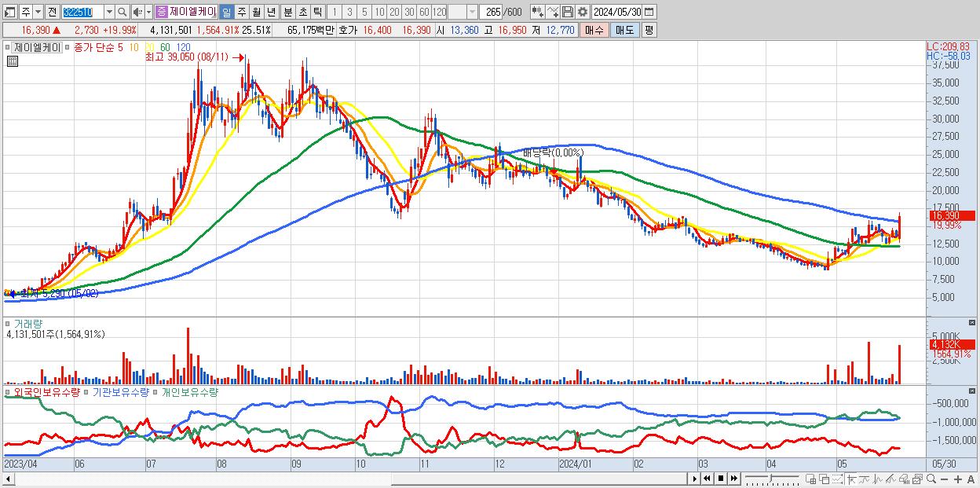The image size is (980, 488).
Task: Click the search magnifier next to stock code
Action: (122, 12)
